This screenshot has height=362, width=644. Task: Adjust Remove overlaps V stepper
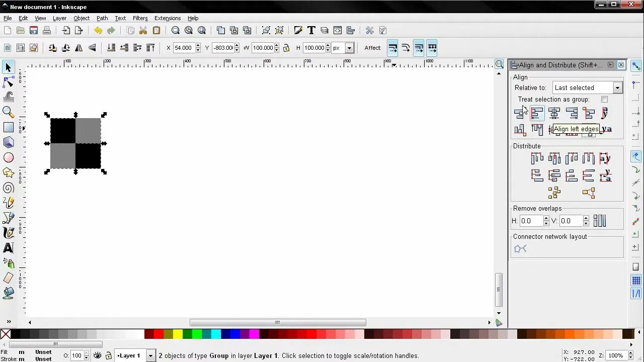pyautogui.click(x=586, y=221)
